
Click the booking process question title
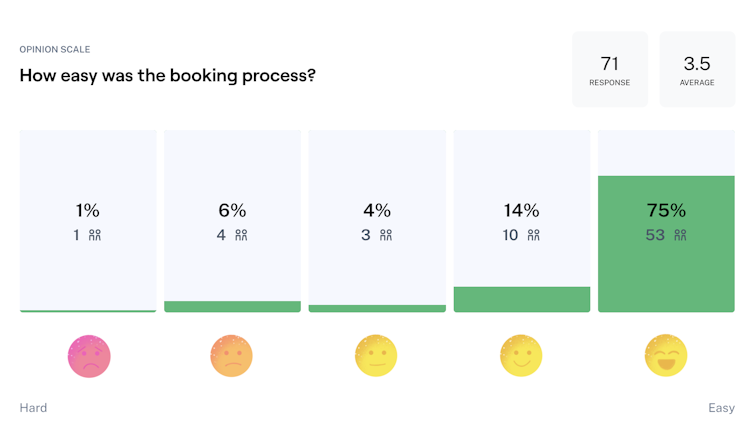click(x=168, y=75)
